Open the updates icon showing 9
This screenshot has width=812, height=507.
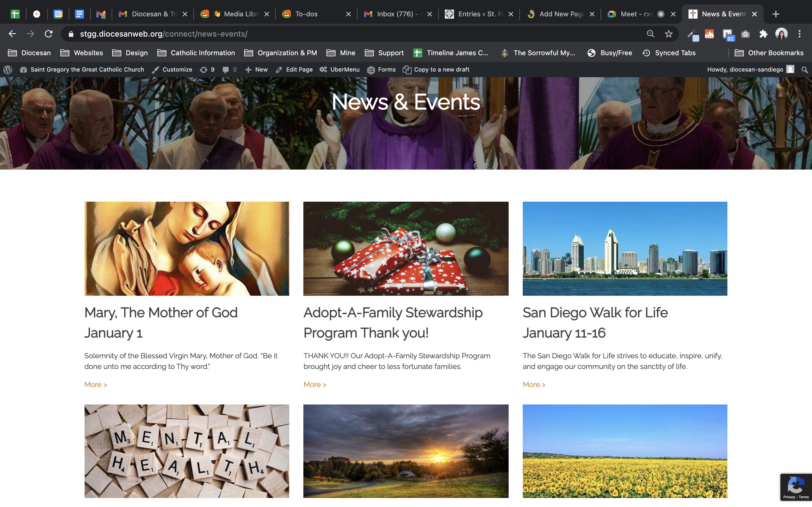pyautogui.click(x=207, y=69)
